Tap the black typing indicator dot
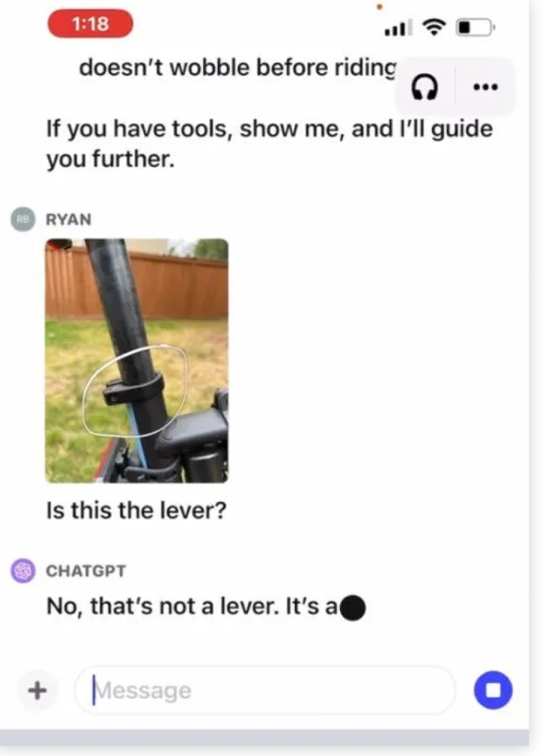This screenshot has height=756, width=553. tap(354, 608)
